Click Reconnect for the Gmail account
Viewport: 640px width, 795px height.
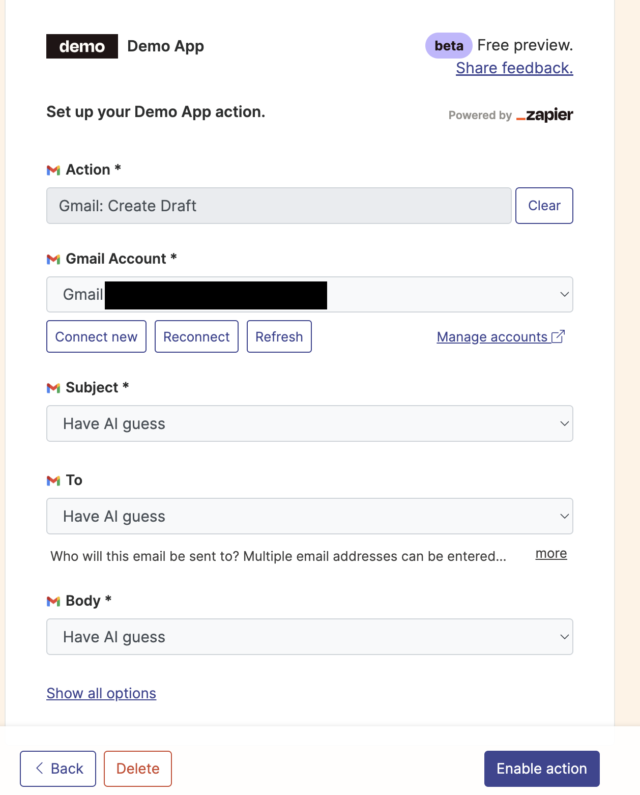pyautogui.click(x=196, y=337)
